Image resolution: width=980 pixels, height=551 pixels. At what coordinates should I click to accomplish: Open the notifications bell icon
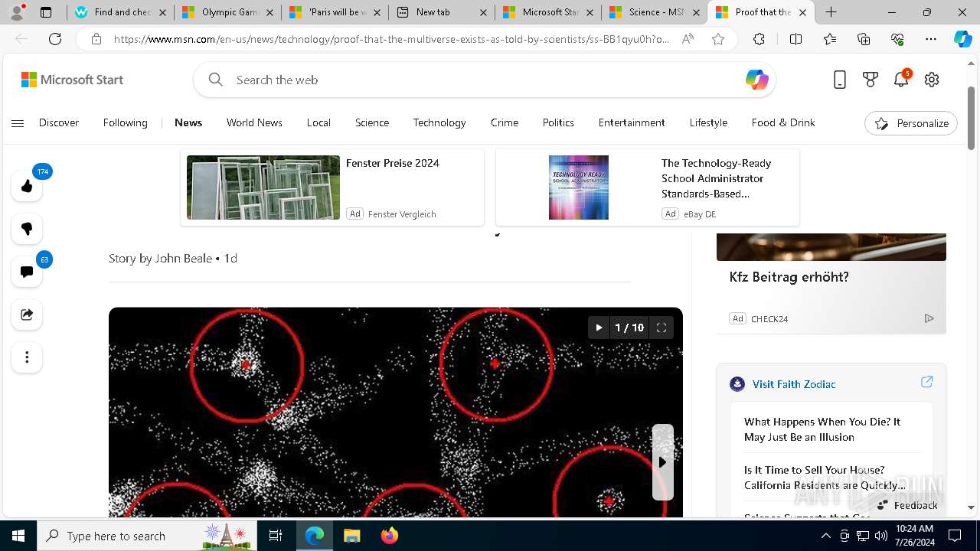[901, 80]
